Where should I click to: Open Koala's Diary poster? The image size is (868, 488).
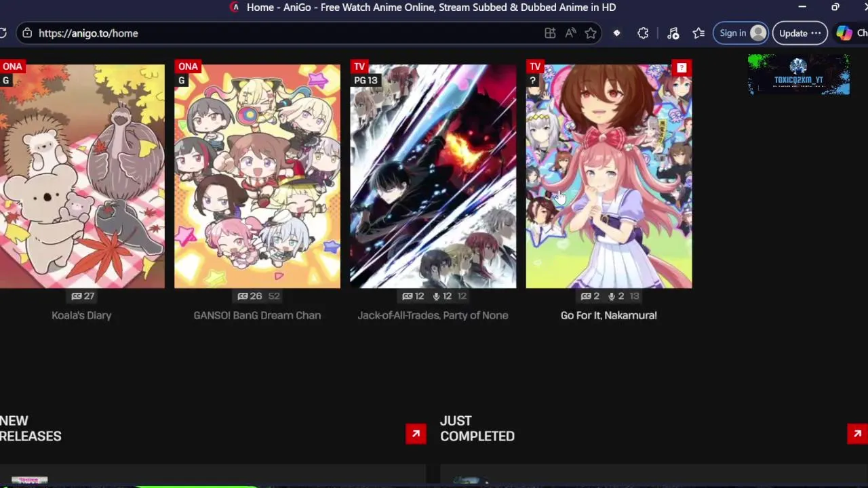pyautogui.click(x=82, y=176)
